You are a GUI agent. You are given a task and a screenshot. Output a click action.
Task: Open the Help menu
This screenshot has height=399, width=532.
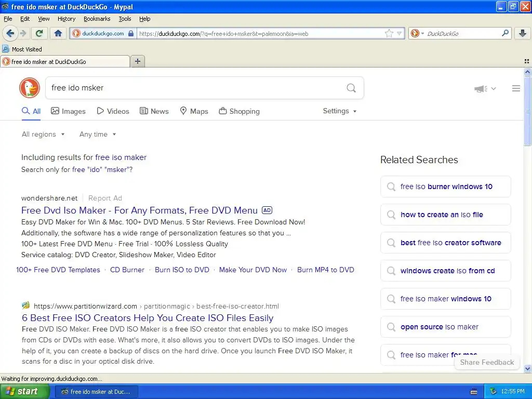point(145,19)
